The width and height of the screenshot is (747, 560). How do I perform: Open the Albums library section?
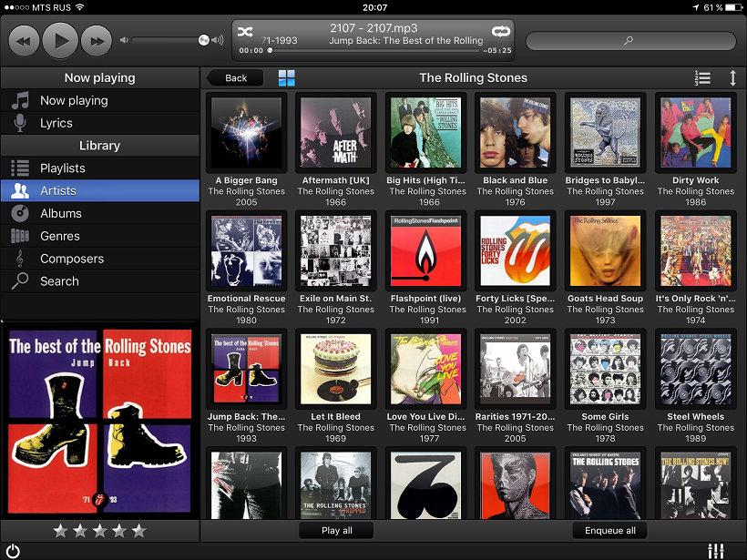click(100, 213)
